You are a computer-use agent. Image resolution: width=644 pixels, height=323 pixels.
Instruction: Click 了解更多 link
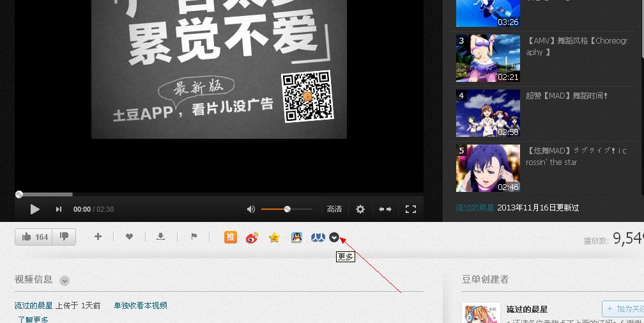[x=33, y=319]
